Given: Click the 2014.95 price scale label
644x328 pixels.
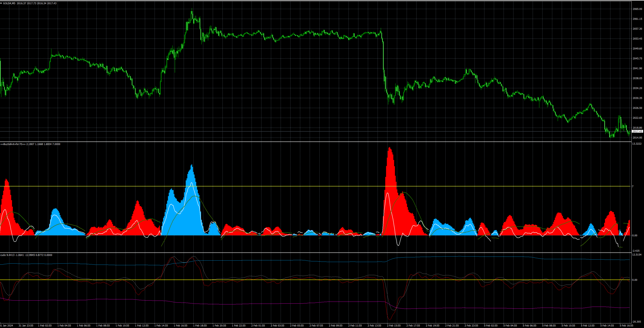Looking at the screenshot, I should pyautogui.click(x=637, y=138).
